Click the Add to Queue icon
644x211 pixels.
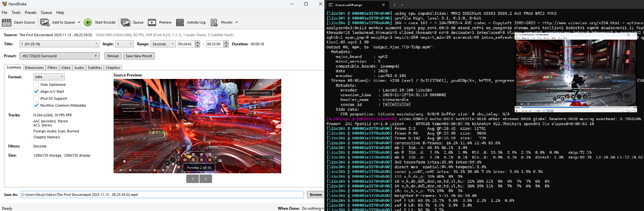pos(45,22)
